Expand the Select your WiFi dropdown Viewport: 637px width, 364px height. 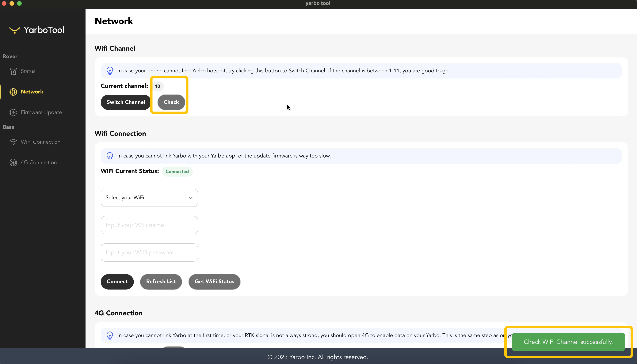point(149,198)
